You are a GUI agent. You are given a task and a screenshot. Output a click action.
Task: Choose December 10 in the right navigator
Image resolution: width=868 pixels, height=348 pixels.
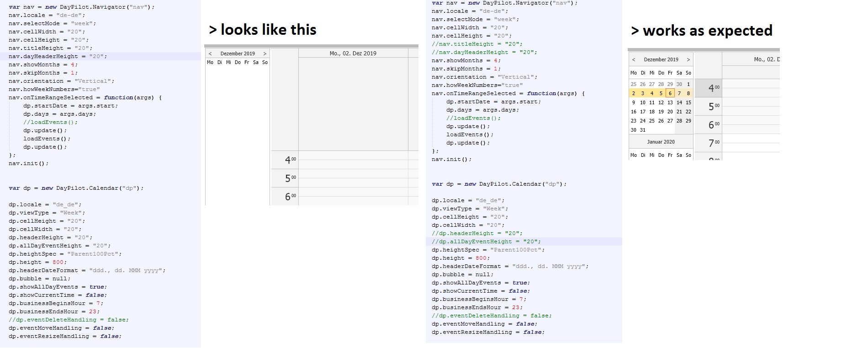point(643,102)
